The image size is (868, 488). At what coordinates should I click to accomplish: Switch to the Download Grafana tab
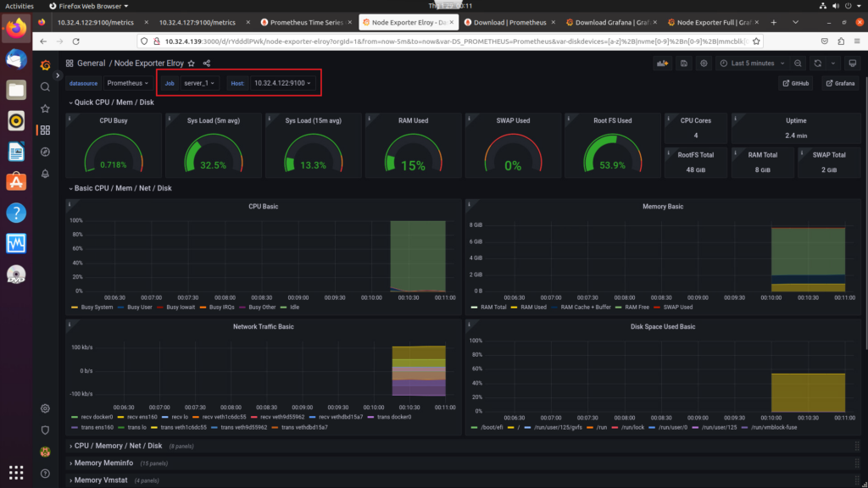[x=612, y=22]
